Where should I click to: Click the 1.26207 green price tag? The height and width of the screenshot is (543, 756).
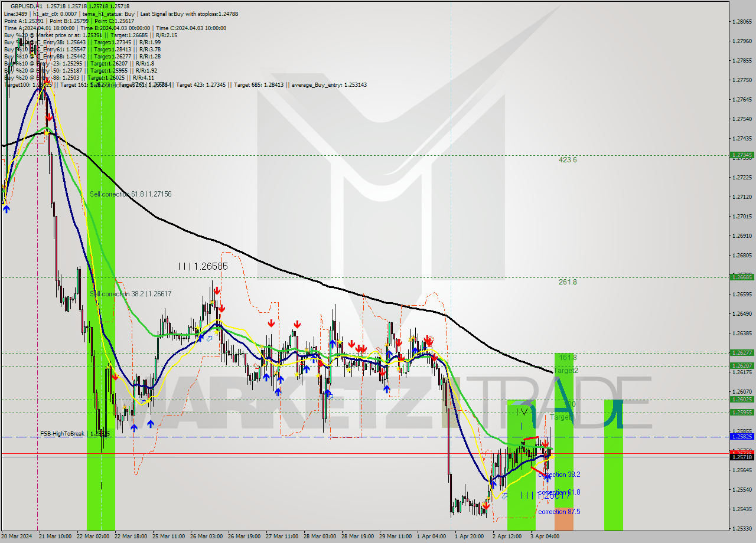pos(742,365)
